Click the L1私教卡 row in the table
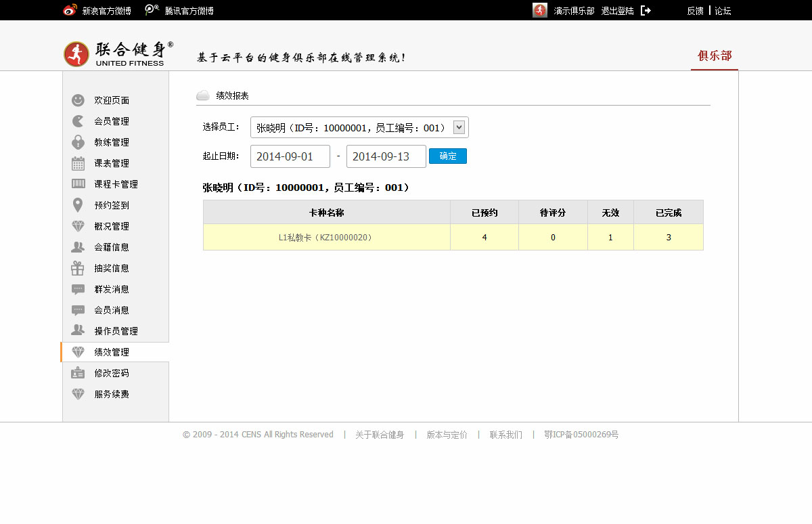 326,238
